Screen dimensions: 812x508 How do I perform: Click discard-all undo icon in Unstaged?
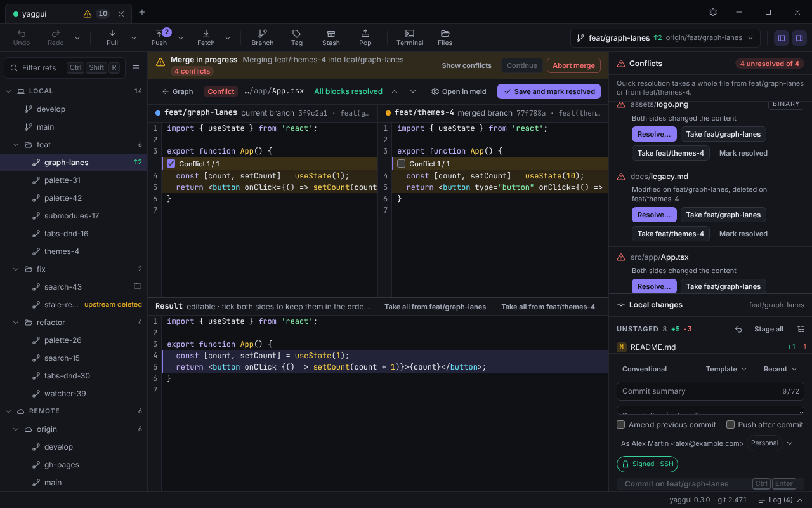pyautogui.click(x=738, y=329)
